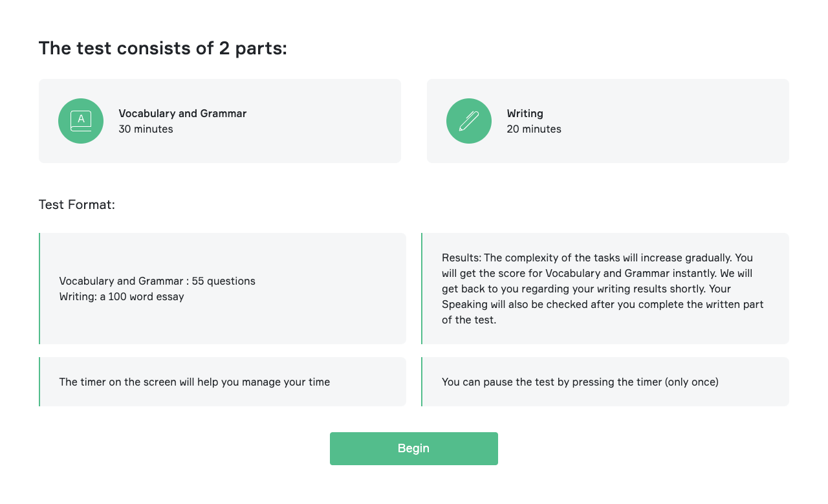Select the "Vocabulary and Grammar" card title
This screenshot has width=828, height=504.
pyautogui.click(x=182, y=113)
